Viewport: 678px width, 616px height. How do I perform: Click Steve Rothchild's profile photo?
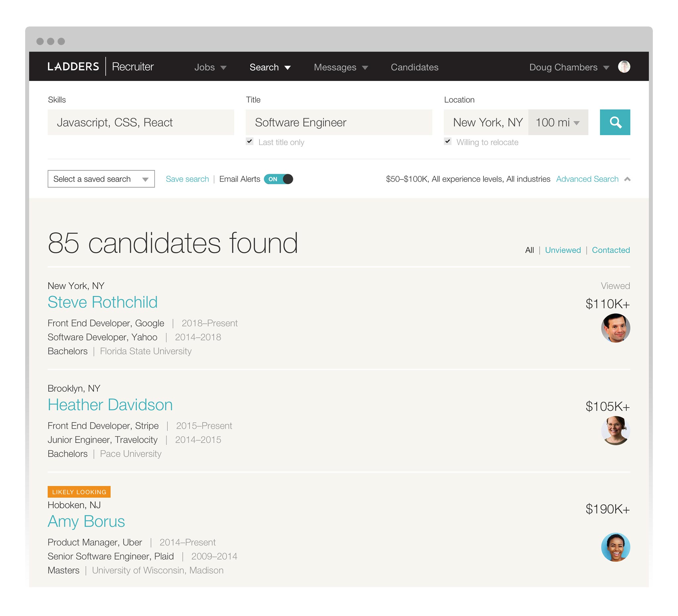click(615, 328)
